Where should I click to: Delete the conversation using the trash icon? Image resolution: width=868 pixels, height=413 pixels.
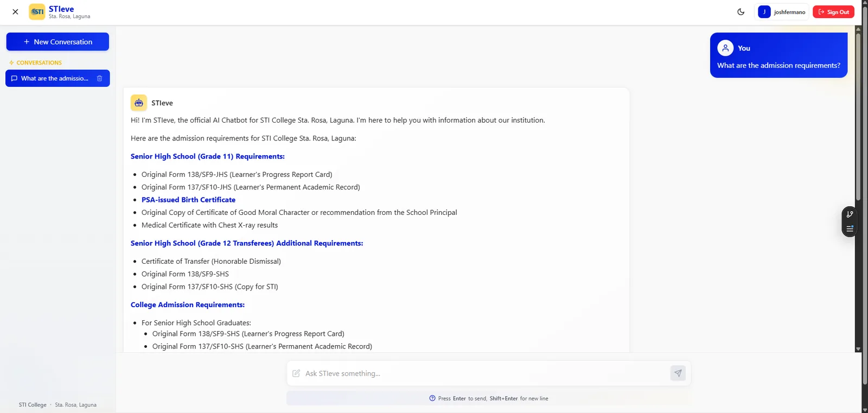click(x=99, y=78)
